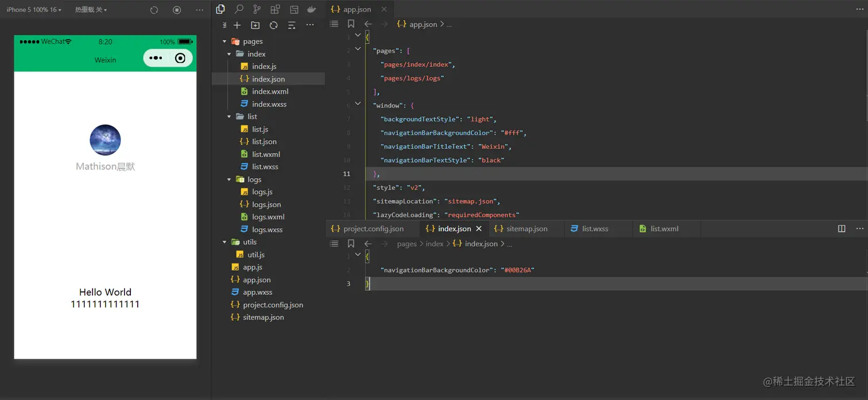Open the iPhone 5 device dropdown
868x400 pixels.
34,10
